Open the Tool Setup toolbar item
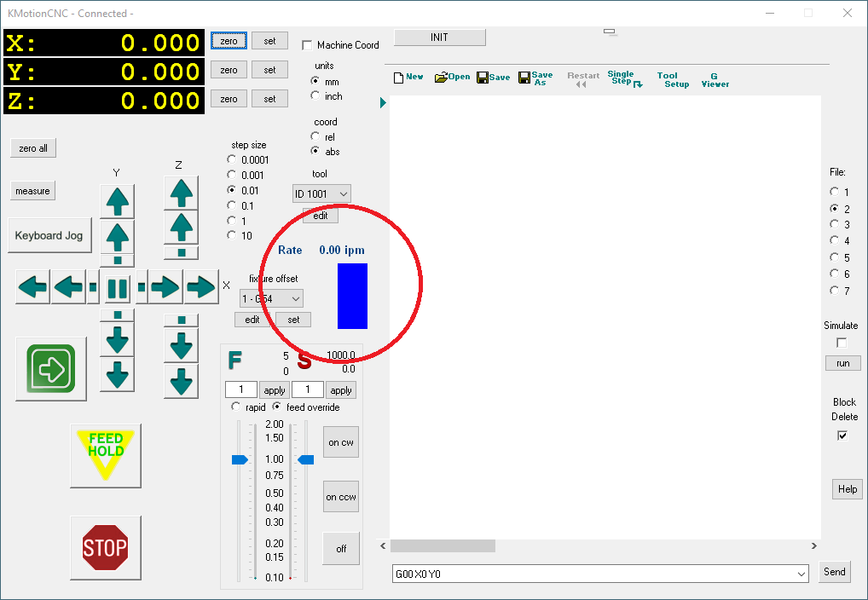The height and width of the screenshot is (600, 868). pos(673,80)
